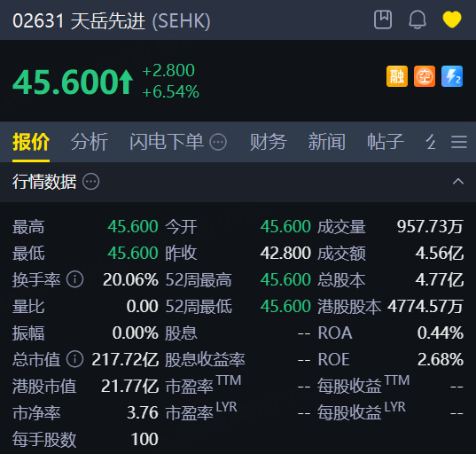This screenshot has height=454, width=476.
Task: Open the 新闻 tab
Action: click(327, 142)
